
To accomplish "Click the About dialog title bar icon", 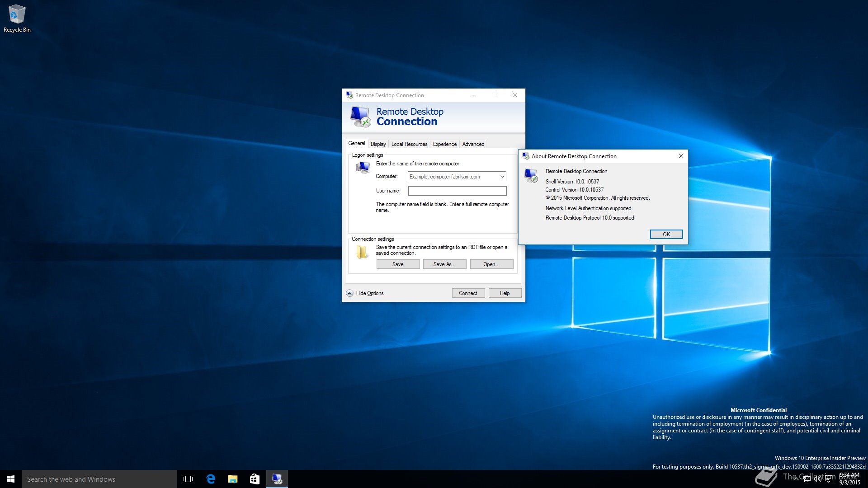I will tap(526, 156).
